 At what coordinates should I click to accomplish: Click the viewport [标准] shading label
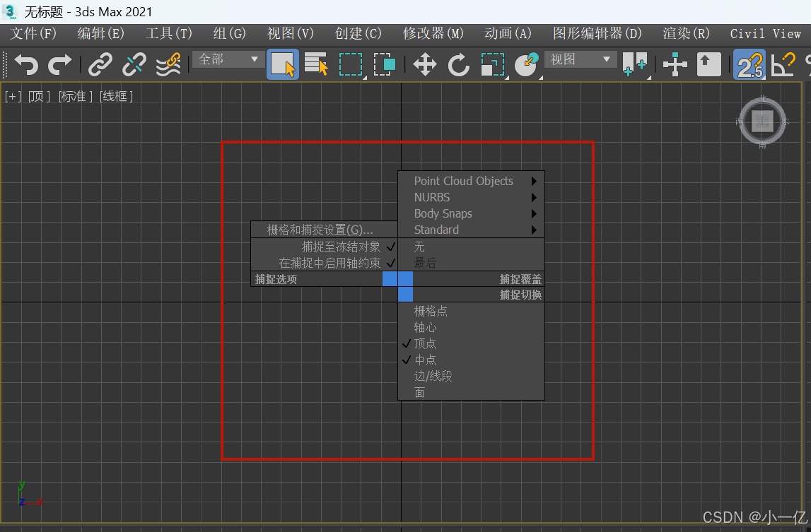coord(75,96)
